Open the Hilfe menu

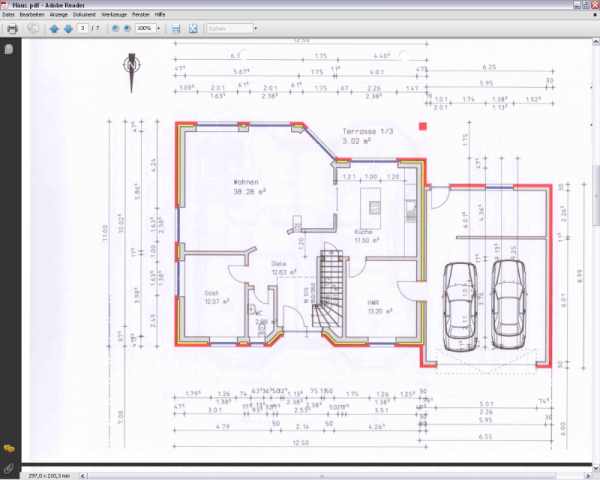point(160,15)
